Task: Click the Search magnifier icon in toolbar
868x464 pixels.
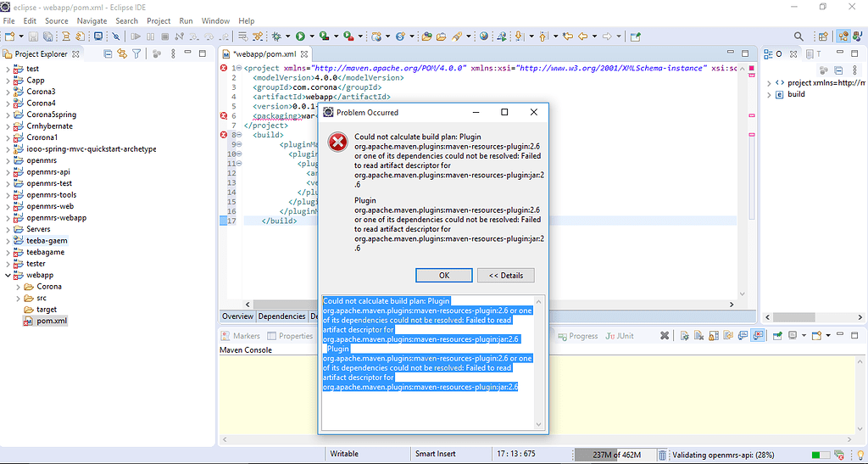Action: point(798,36)
